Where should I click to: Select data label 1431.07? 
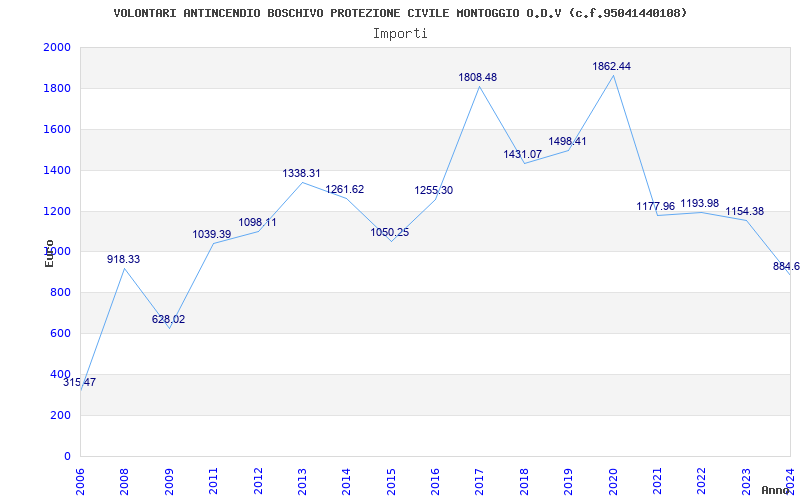tap(523, 154)
